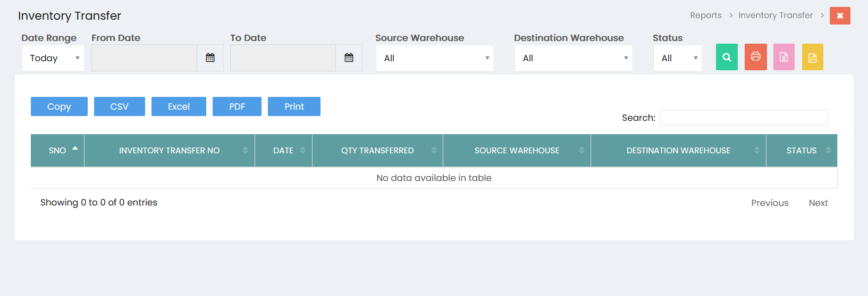This screenshot has height=296, width=868.
Task: Sort by Destination Warehouse column header
Action: point(678,151)
